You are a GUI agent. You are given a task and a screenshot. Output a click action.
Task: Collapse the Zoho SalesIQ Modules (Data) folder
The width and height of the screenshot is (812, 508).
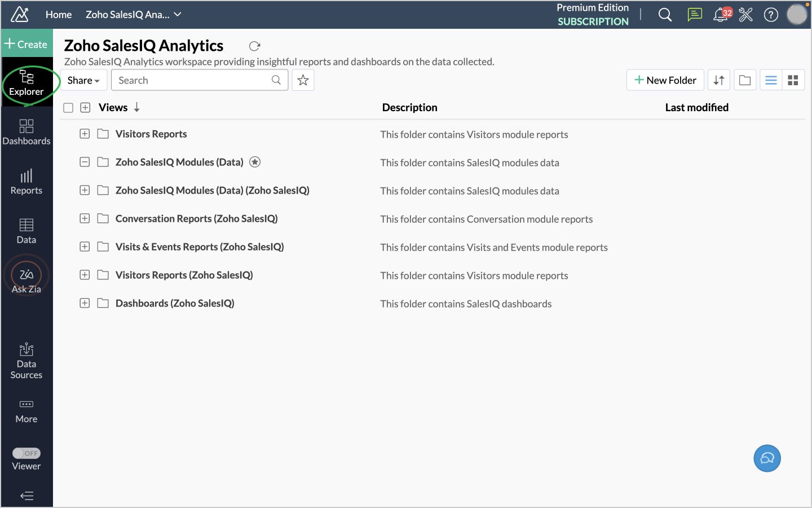click(85, 162)
